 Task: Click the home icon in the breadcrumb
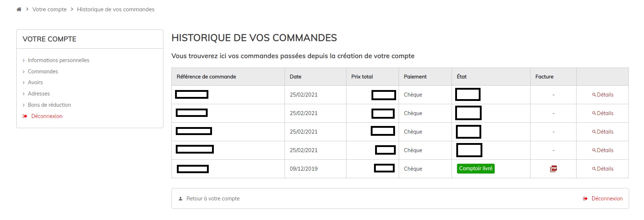(18, 9)
